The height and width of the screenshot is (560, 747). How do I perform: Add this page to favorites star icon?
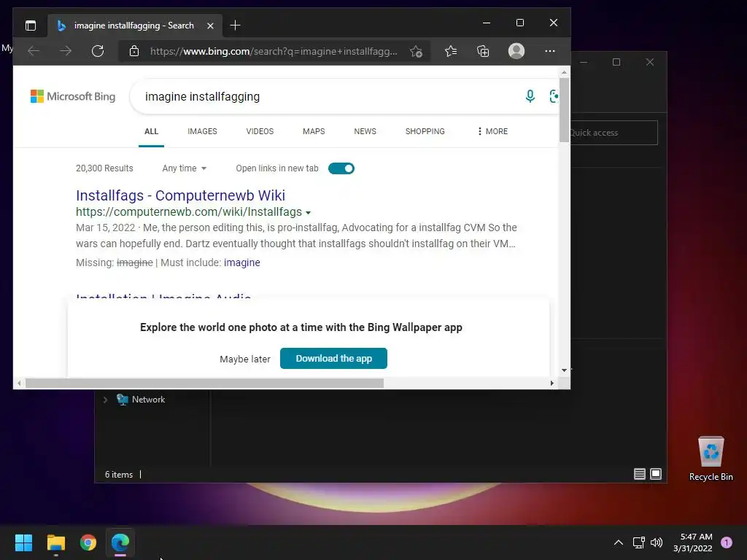(x=417, y=52)
